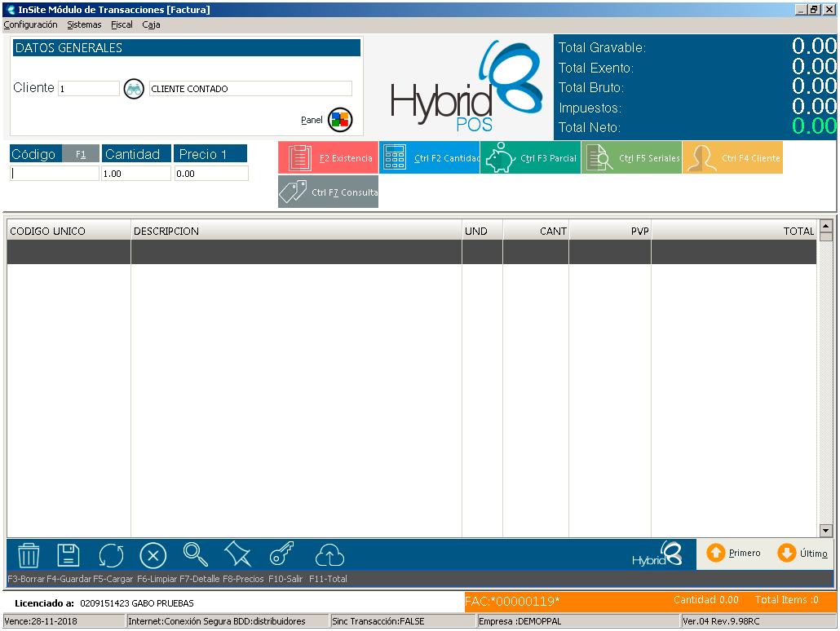Screen dimensions: 840x631
Task: Click the Ver.04 Rev.9.98RC status entry
Action: tap(758, 621)
